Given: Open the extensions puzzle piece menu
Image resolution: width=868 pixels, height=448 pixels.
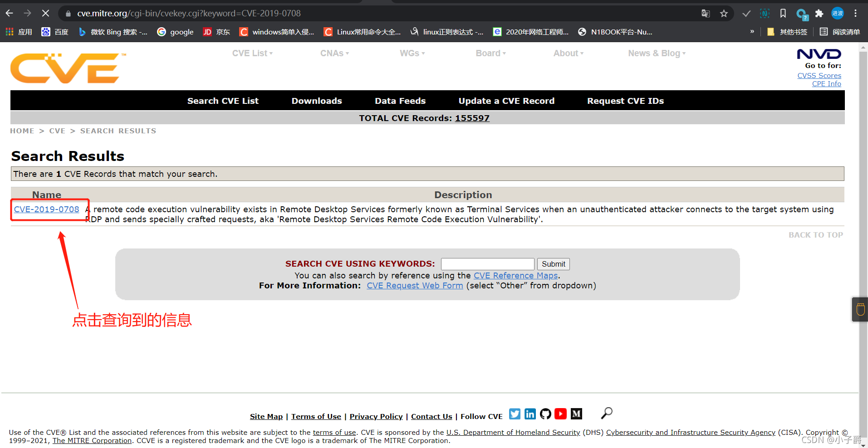Looking at the screenshot, I should [819, 13].
